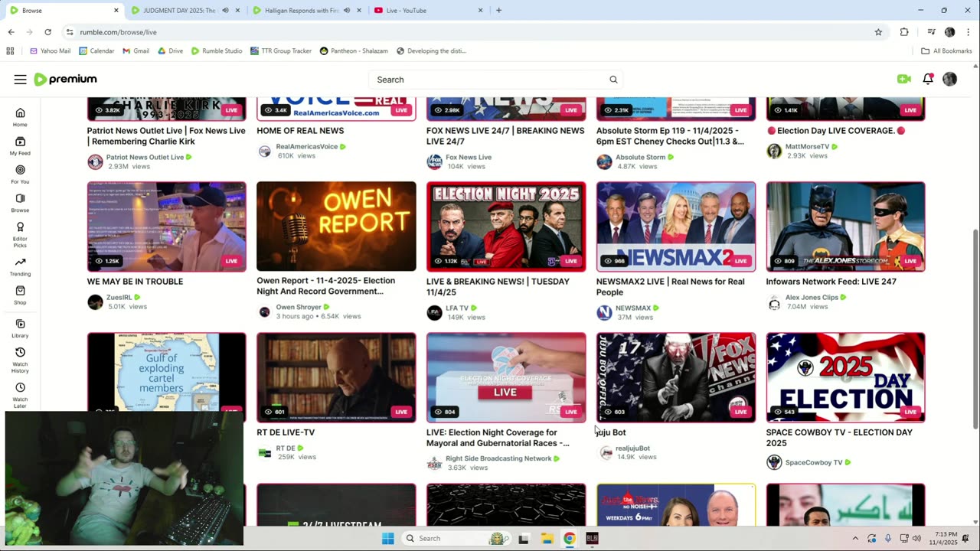
Task: Click the search magnifier icon
Action: point(613,80)
